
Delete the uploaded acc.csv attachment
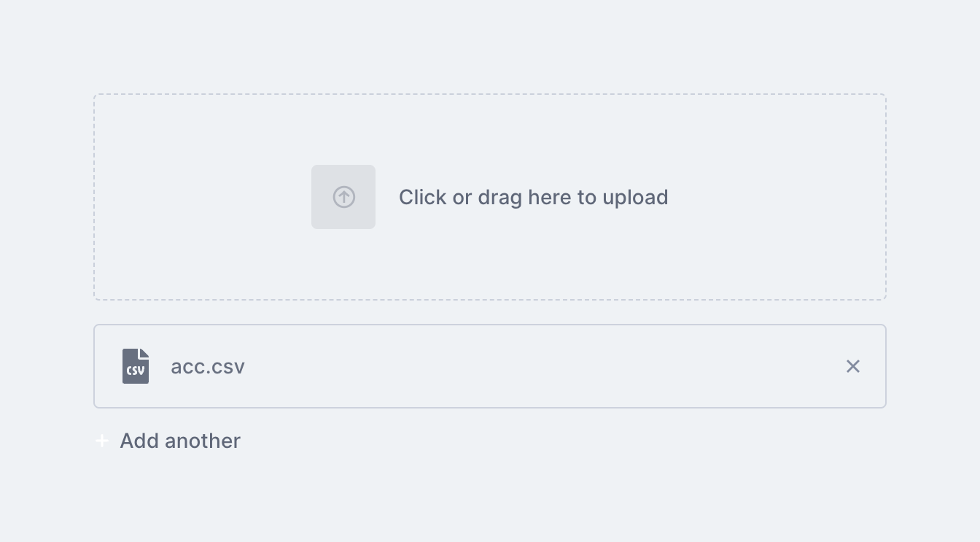click(x=853, y=366)
